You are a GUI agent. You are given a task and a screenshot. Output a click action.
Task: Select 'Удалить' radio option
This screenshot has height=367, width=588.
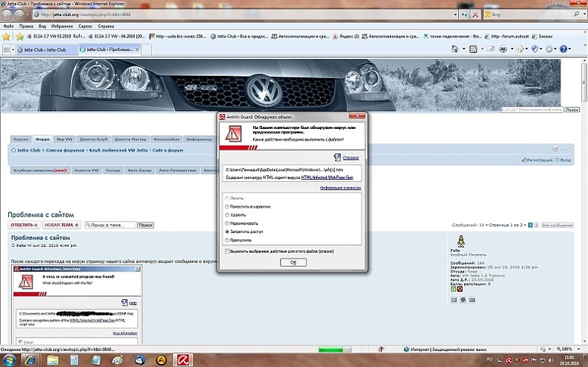(x=227, y=215)
